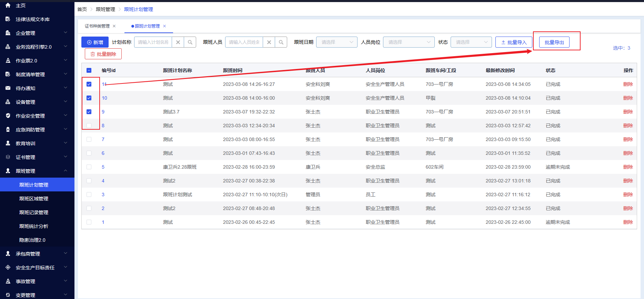The image size is (644, 299).
Task: Expand the 作业票2.0 menu chevron
Action: 66,60
